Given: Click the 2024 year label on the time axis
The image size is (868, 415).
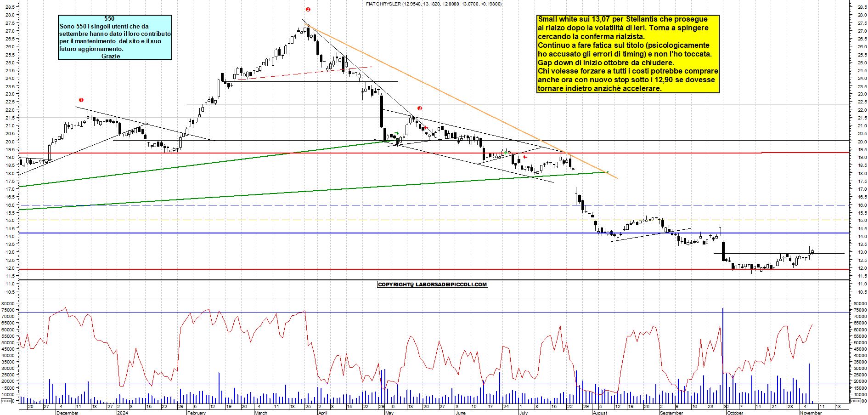Looking at the screenshot, I should tap(123, 413).
